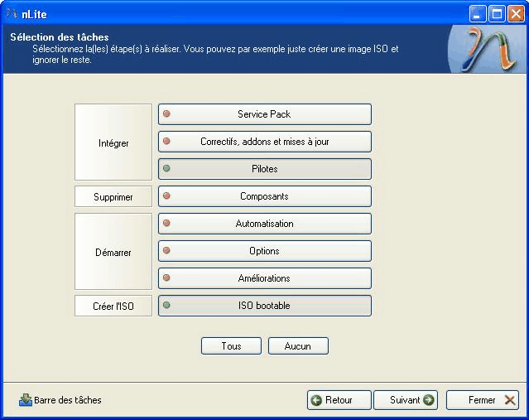Enable the Automatisation task

(x=265, y=224)
